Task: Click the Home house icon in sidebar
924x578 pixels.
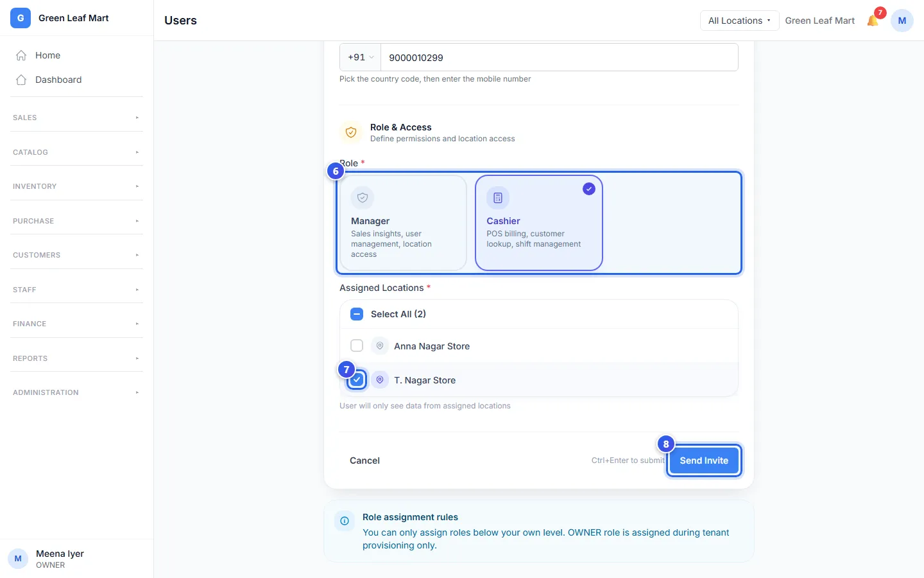Action: click(x=21, y=55)
